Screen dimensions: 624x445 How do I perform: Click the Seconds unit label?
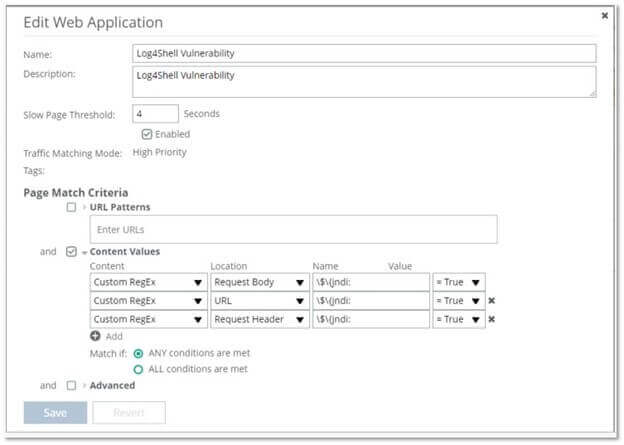202,114
